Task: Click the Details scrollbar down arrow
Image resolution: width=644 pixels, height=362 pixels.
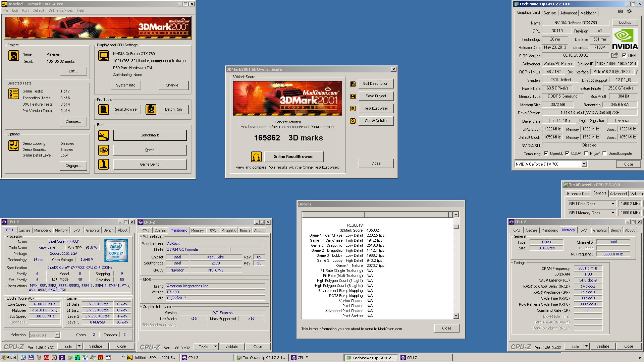Action: pos(456,316)
